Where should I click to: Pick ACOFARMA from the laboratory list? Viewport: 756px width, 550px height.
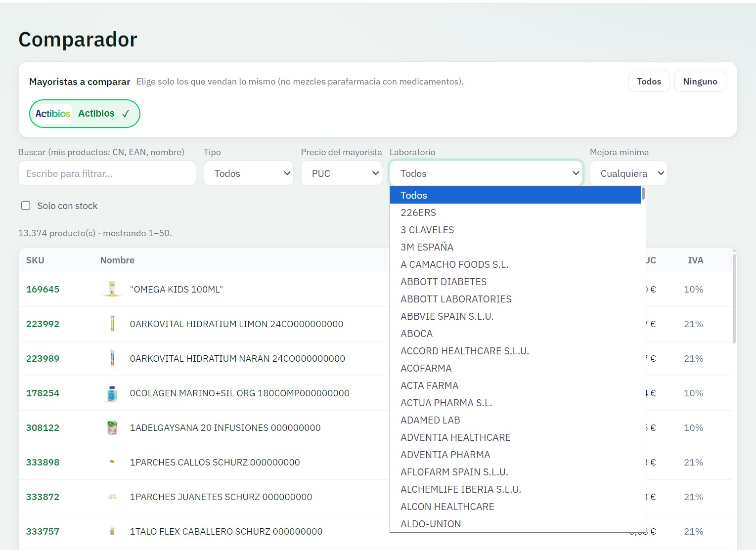coord(515,368)
